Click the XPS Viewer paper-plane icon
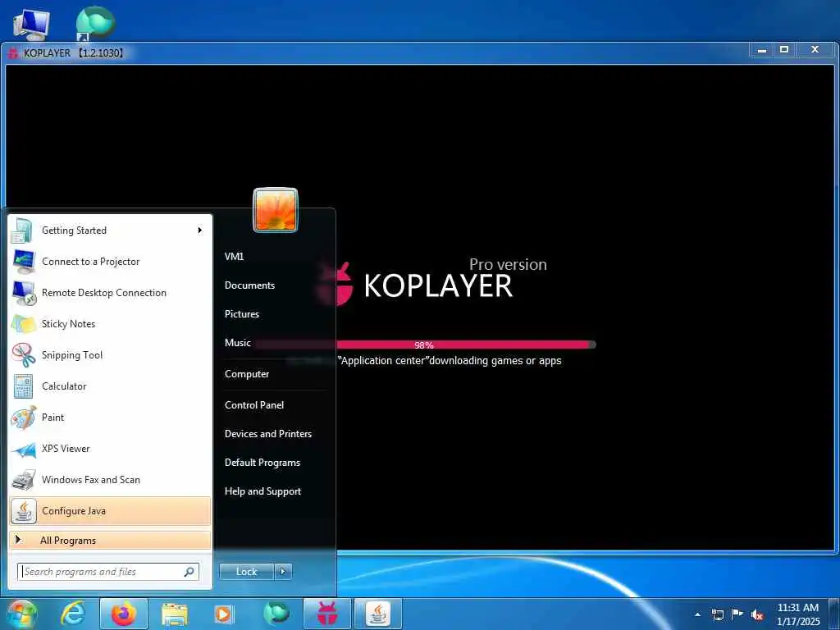The height and width of the screenshot is (630, 840). click(24, 449)
